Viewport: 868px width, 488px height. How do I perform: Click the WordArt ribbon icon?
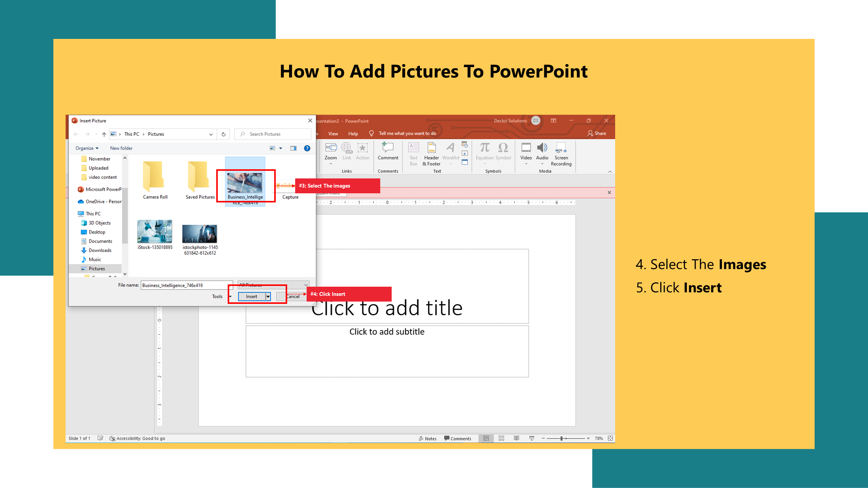pyautogui.click(x=450, y=152)
